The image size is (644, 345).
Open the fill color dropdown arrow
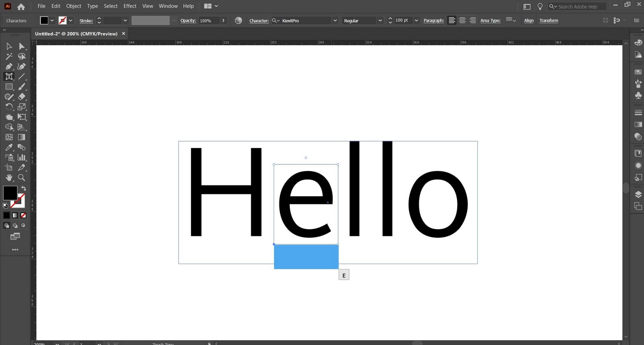coord(52,21)
